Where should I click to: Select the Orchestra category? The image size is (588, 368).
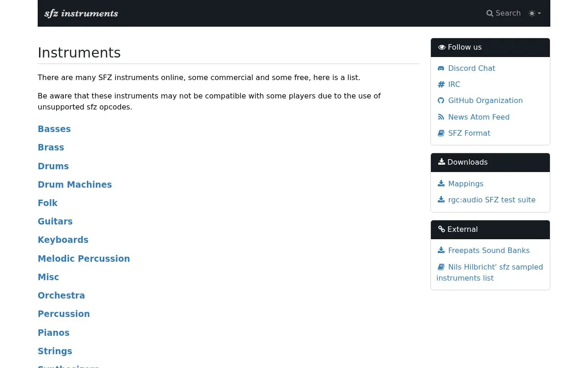[x=61, y=295]
